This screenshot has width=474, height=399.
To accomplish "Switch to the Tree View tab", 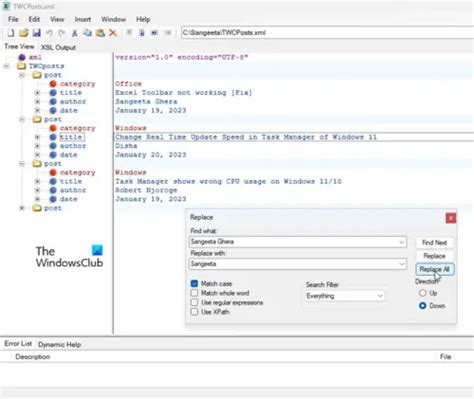I will click(19, 47).
